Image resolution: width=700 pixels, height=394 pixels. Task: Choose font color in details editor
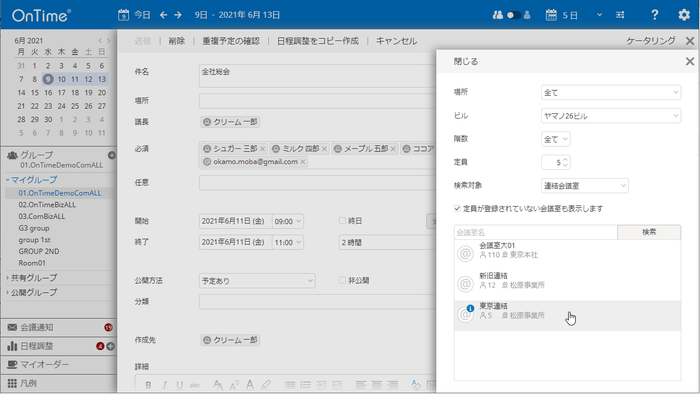coord(250,384)
